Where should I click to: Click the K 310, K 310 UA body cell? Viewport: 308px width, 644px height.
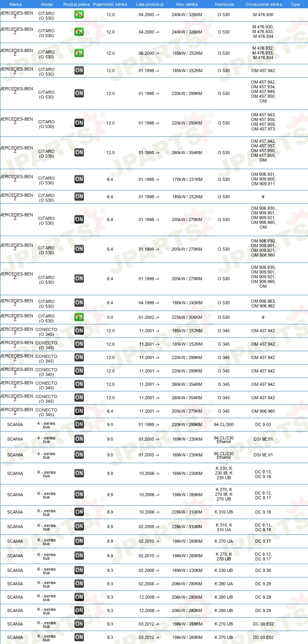pos(224,527)
